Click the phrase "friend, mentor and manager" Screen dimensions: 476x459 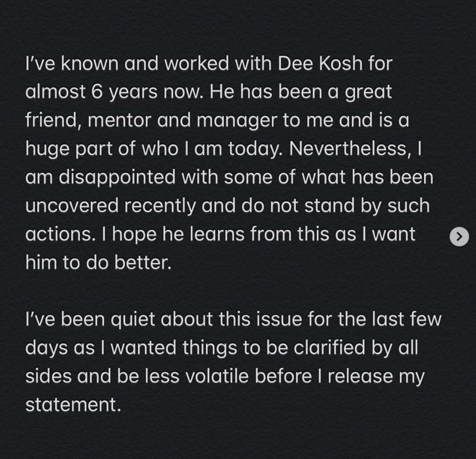[151, 120]
